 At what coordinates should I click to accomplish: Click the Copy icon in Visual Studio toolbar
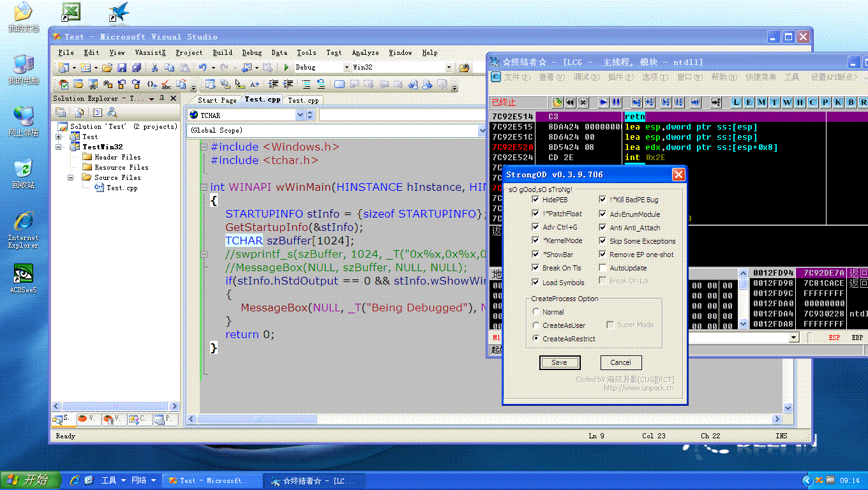point(168,67)
